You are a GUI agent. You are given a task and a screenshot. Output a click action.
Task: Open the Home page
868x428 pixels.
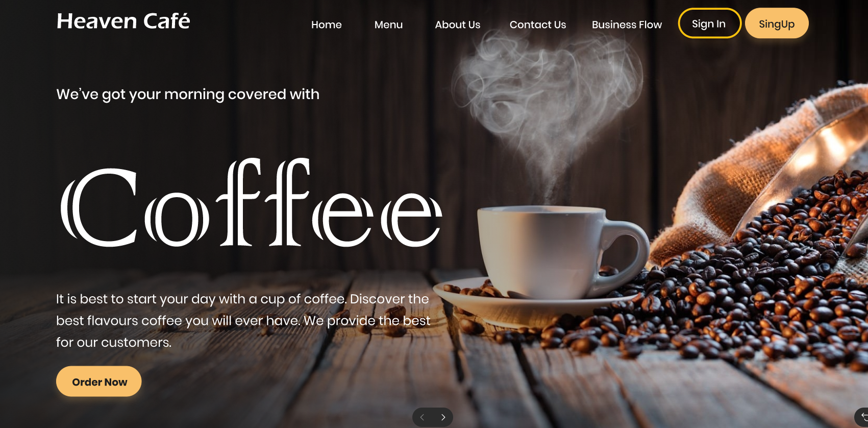[x=327, y=25]
